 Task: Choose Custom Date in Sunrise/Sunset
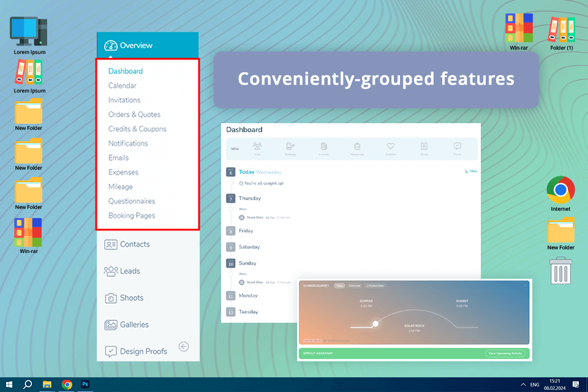coord(375,286)
